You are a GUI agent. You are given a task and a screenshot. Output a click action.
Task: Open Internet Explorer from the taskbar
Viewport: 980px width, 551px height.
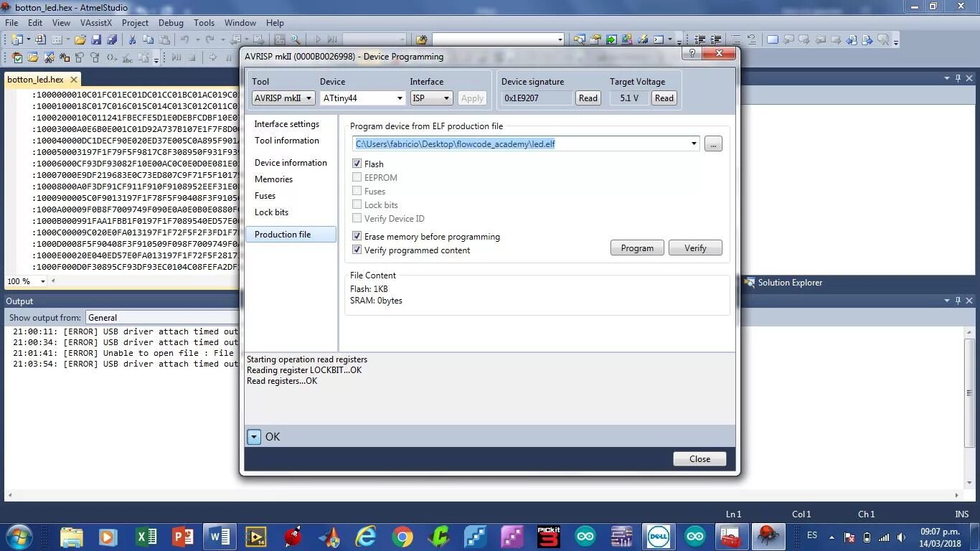tap(366, 537)
